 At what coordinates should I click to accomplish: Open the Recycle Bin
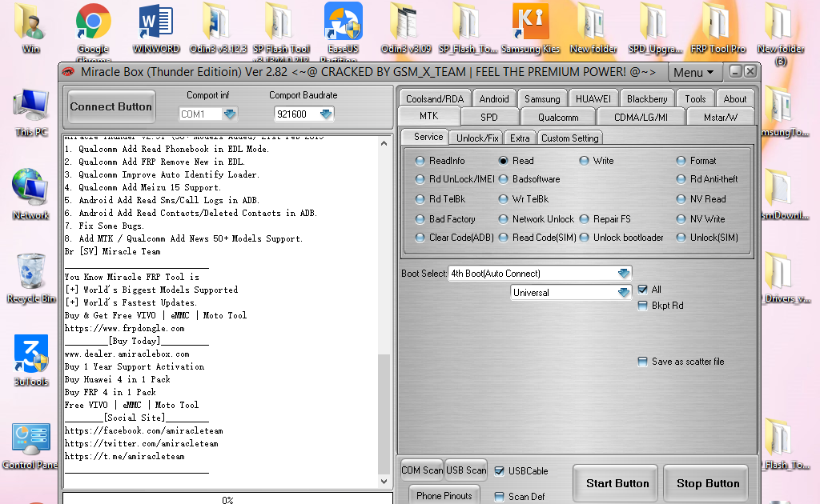(x=31, y=278)
